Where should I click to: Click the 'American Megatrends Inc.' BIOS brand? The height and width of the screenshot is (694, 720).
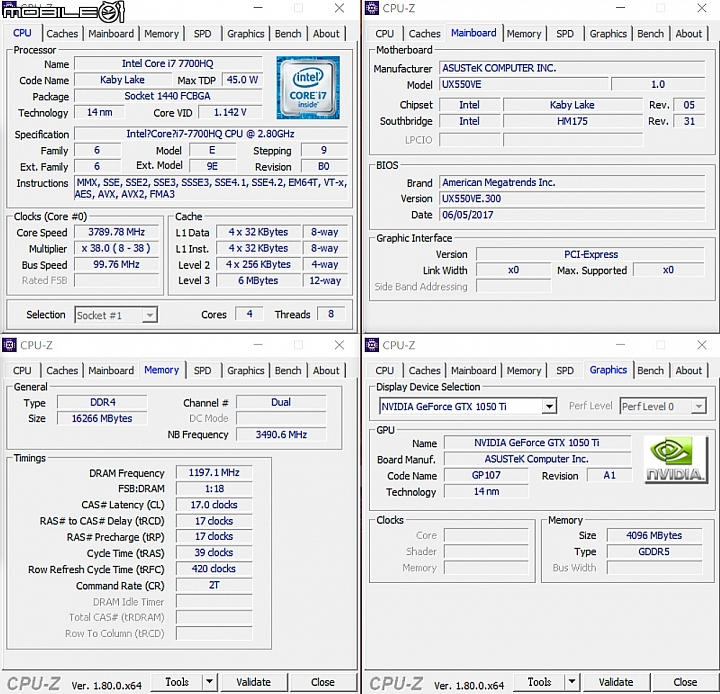[572, 182]
